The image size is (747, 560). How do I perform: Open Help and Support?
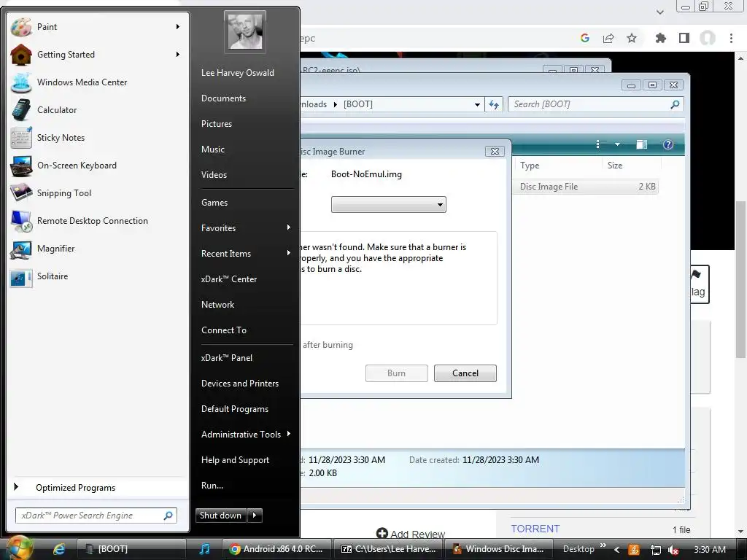pos(235,460)
